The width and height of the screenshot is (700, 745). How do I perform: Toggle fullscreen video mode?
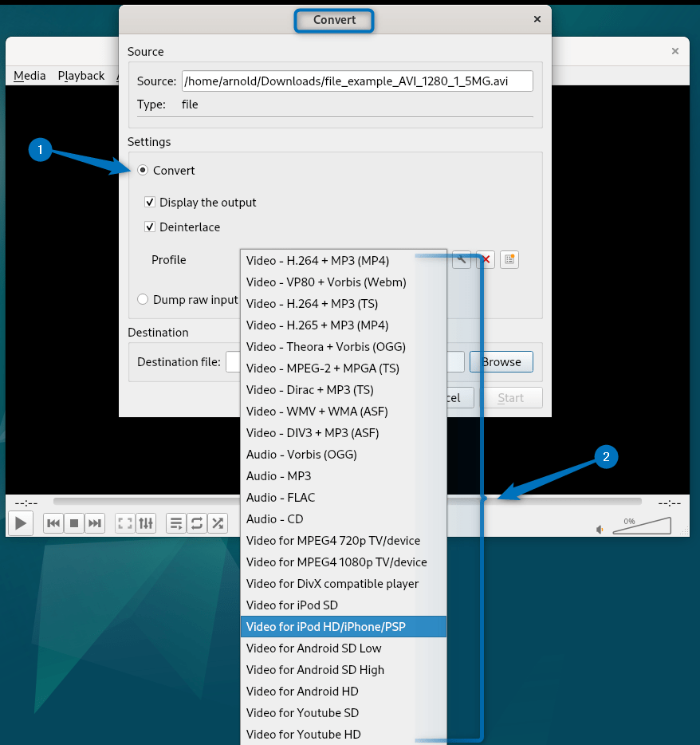[x=124, y=523]
